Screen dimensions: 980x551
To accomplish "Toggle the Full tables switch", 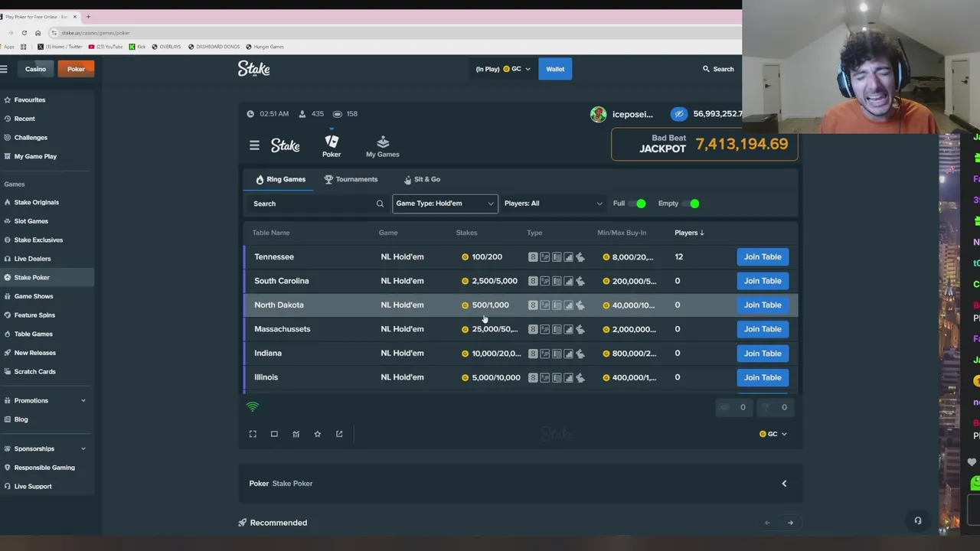I will pyautogui.click(x=637, y=204).
